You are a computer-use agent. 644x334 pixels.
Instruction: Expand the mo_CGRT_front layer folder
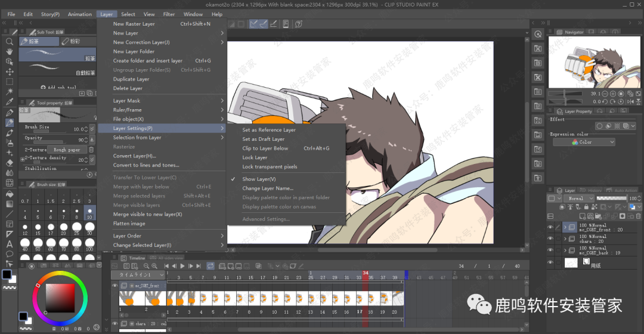tap(565, 227)
